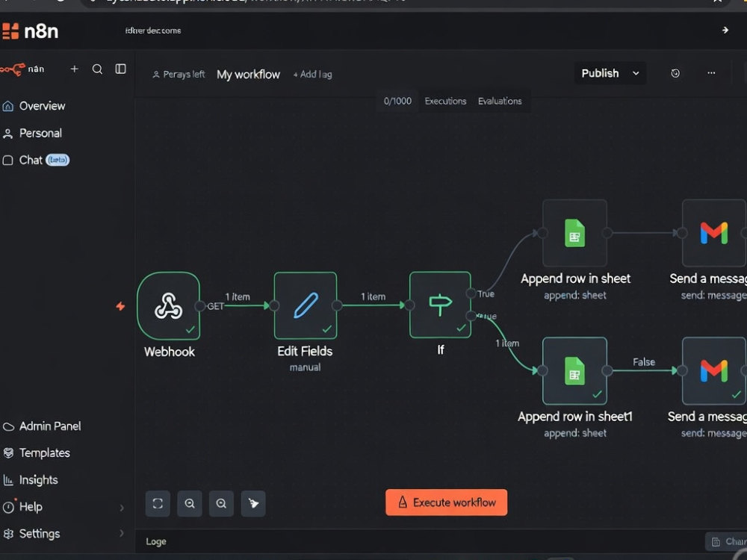Screen dimensions: 747x560
Task: Switch to the Executions tab
Action: 445,101
